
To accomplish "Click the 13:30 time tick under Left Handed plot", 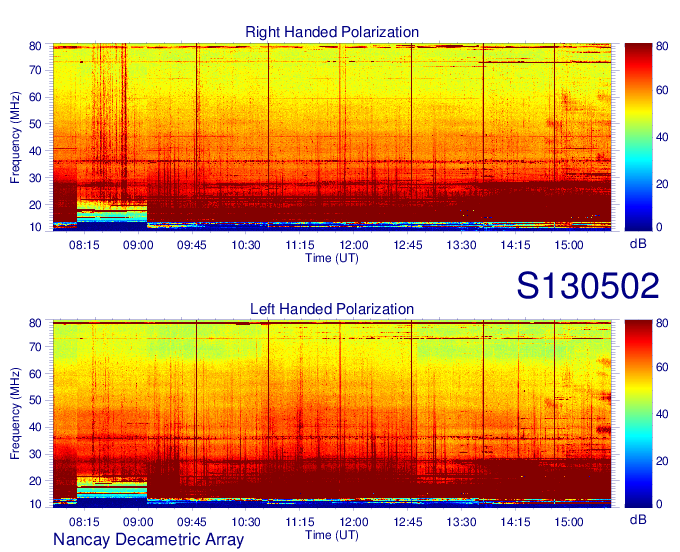I will (x=461, y=522).
